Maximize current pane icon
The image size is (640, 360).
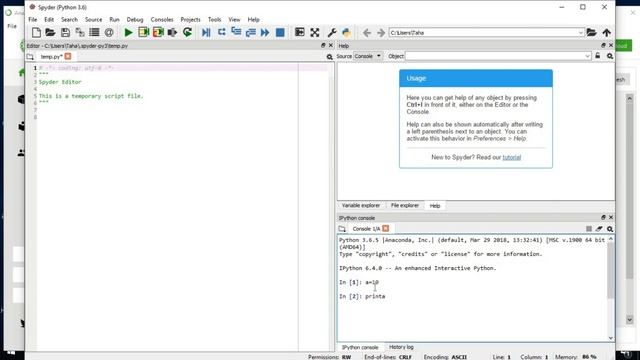tap(300, 32)
